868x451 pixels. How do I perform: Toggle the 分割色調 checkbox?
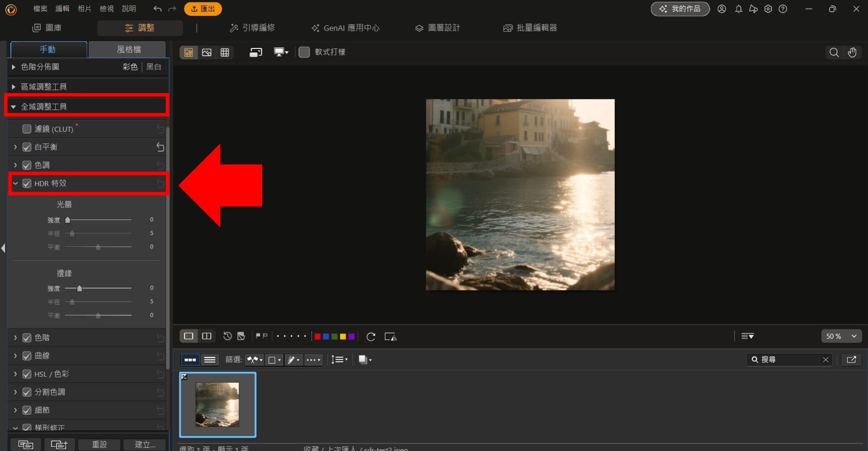coord(27,392)
